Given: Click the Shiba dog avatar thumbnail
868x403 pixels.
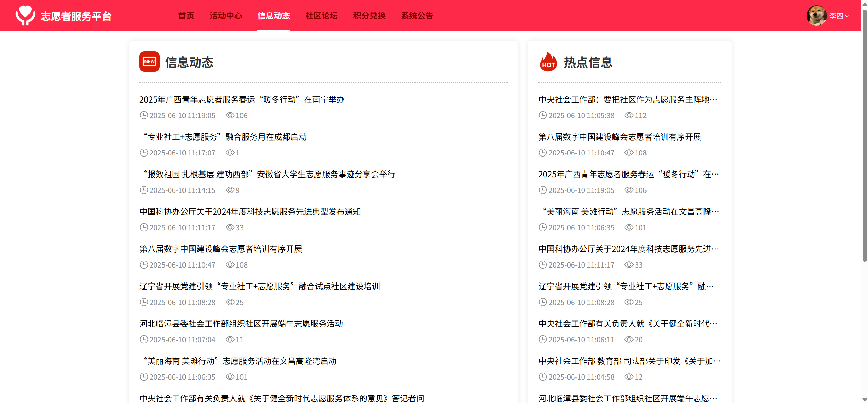Looking at the screenshot, I should click(x=816, y=16).
